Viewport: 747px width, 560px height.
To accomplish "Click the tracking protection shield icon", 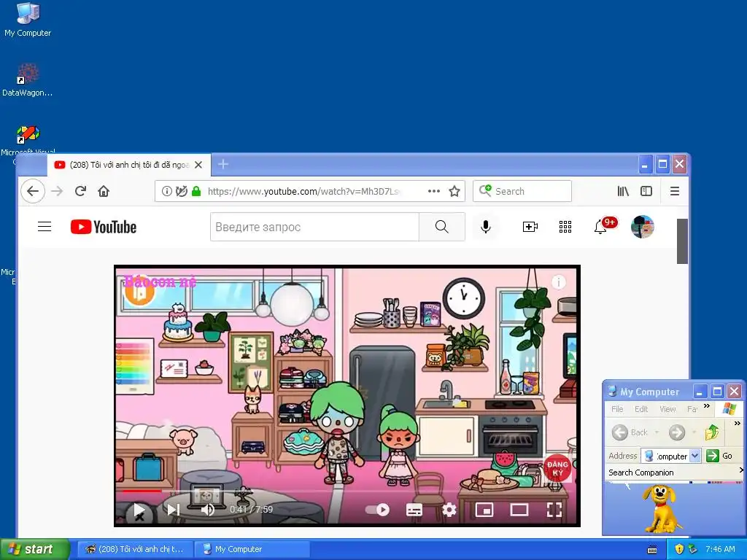I will [x=182, y=192].
